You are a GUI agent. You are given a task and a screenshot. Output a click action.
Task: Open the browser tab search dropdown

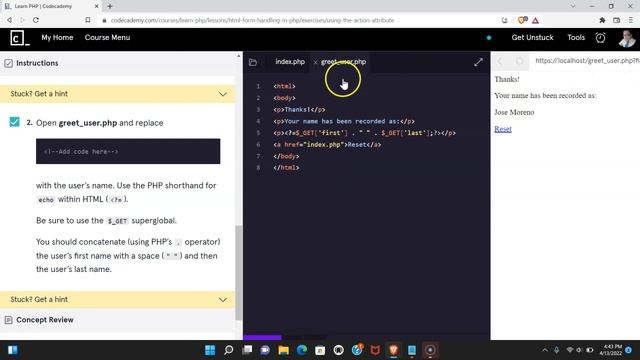[573, 6]
